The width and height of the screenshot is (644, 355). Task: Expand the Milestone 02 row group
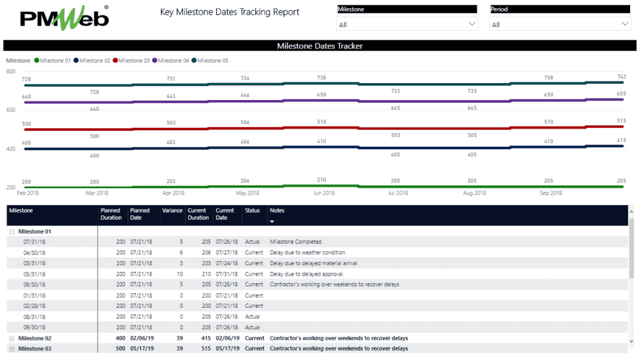point(12,338)
